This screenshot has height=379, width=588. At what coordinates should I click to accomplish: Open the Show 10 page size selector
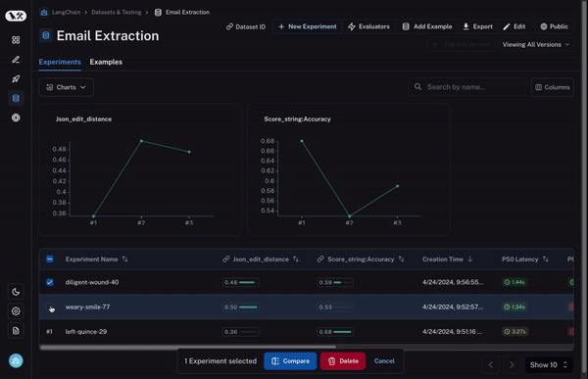[x=549, y=364]
